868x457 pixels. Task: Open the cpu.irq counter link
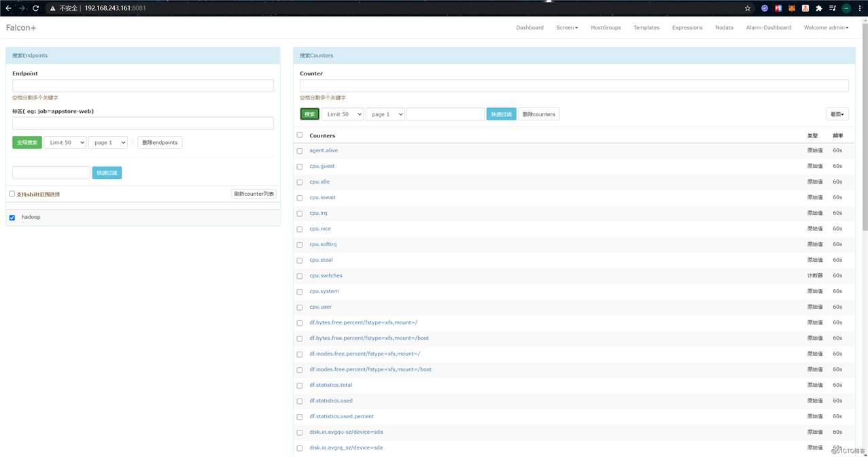coord(318,213)
